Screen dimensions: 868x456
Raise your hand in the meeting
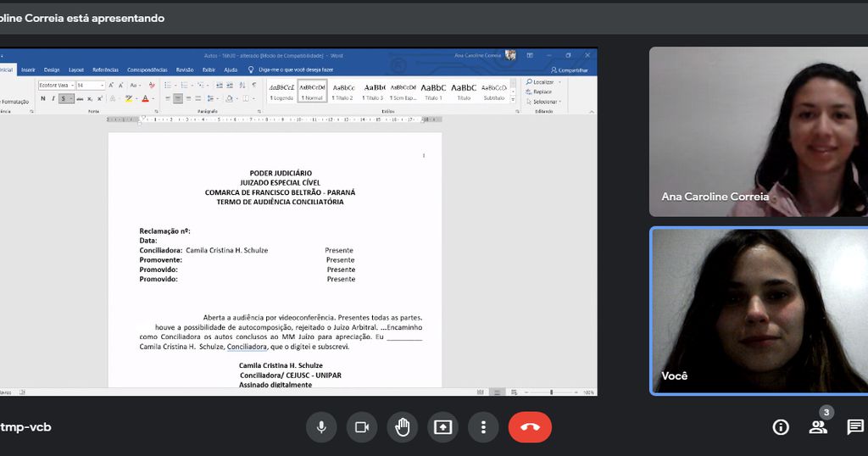coord(403,427)
